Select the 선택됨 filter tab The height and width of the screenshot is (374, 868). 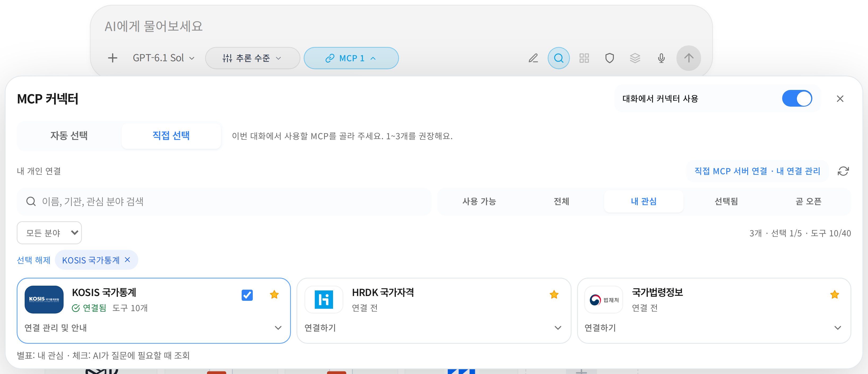tap(726, 201)
